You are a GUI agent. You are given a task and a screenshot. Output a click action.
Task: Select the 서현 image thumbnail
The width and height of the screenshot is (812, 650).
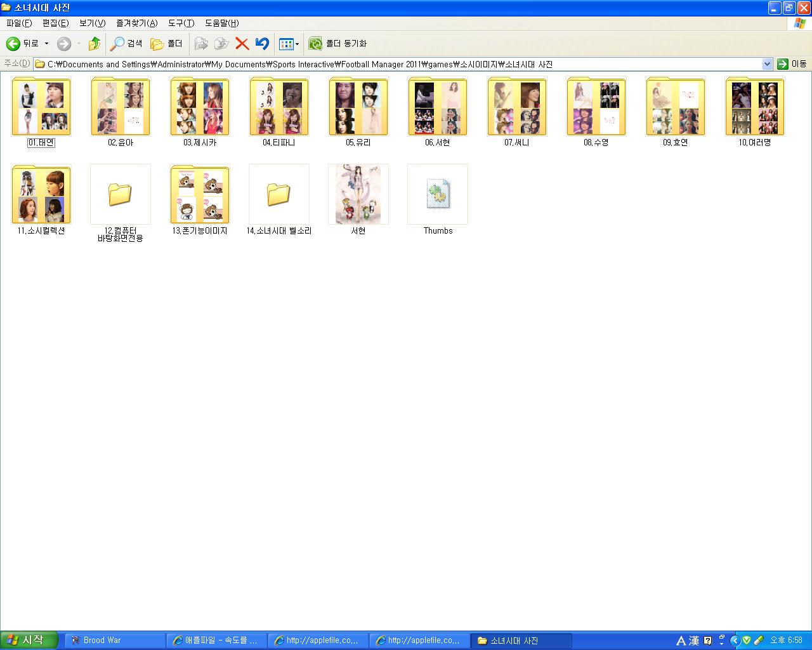click(x=358, y=194)
